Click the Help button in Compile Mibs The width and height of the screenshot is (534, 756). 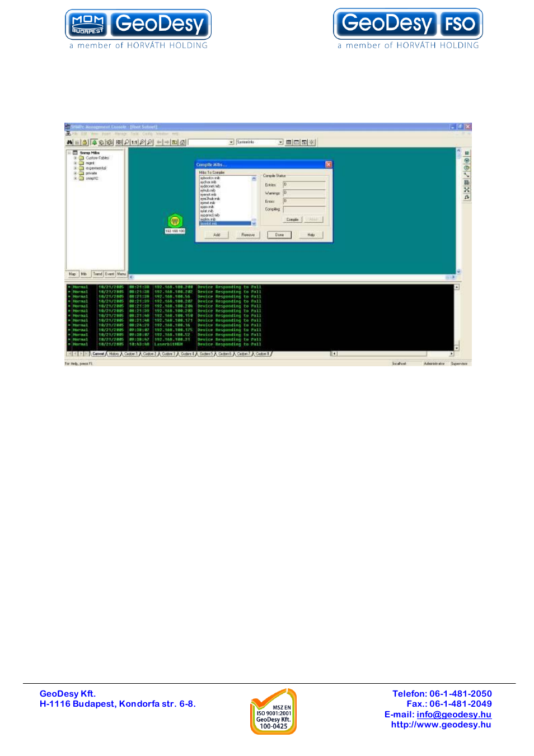pos(311,235)
